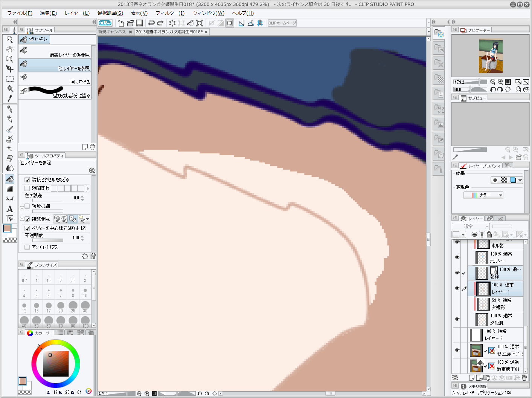Uncheck 隣接ピクセルをたどる checkbox
Screen dimensions: 532x398
point(27,180)
